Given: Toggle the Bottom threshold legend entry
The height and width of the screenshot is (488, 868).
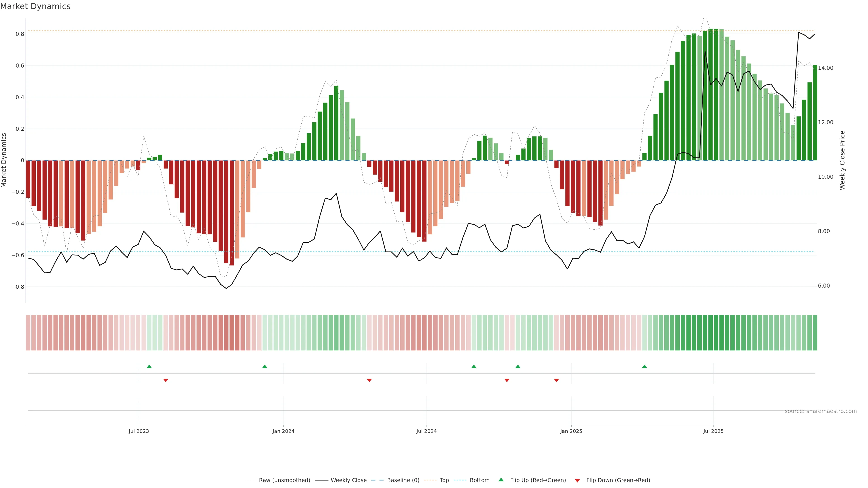Looking at the screenshot, I should tap(479, 480).
